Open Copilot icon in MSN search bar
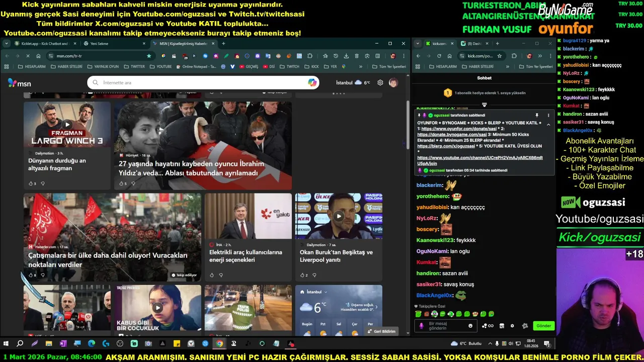The image size is (644, 362). tap(312, 82)
